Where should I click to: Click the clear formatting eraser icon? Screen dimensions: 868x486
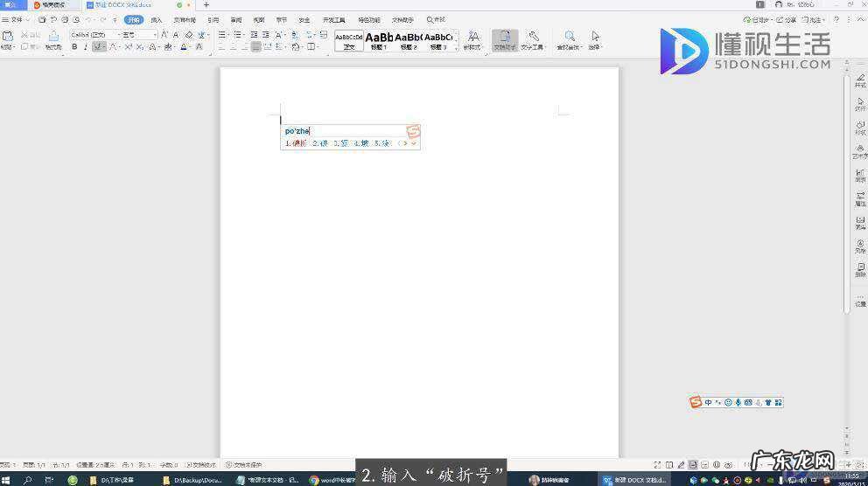coord(189,35)
